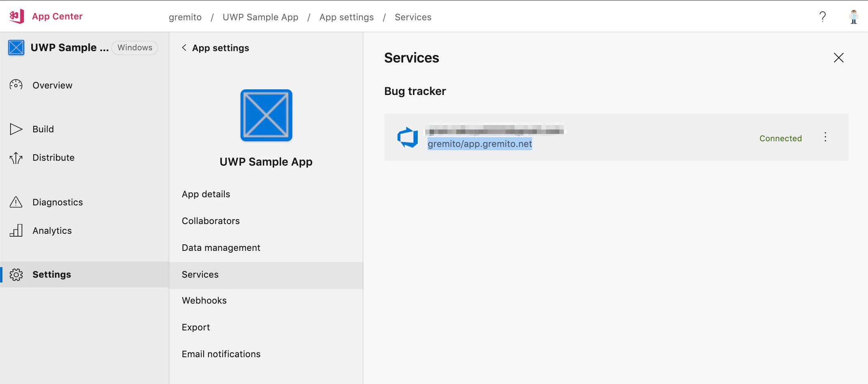Click the Diagnostics warning triangle icon
This screenshot has height=384, width=868.
pos(16,202)
